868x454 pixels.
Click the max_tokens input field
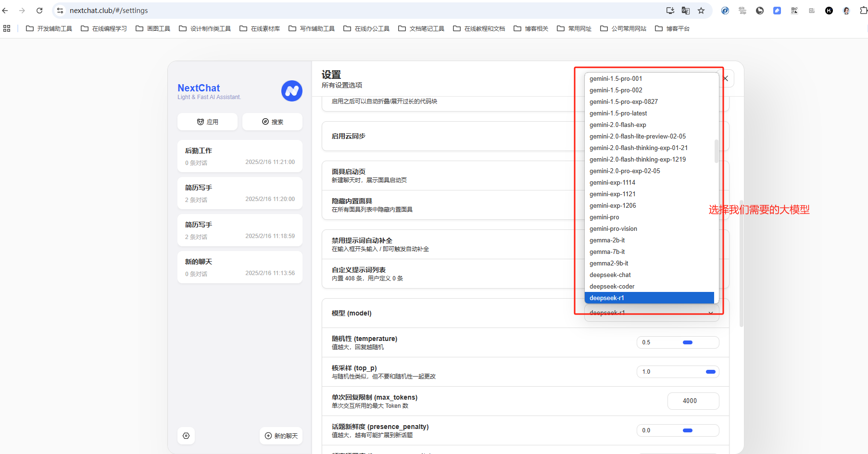click(x=693, y=401)
